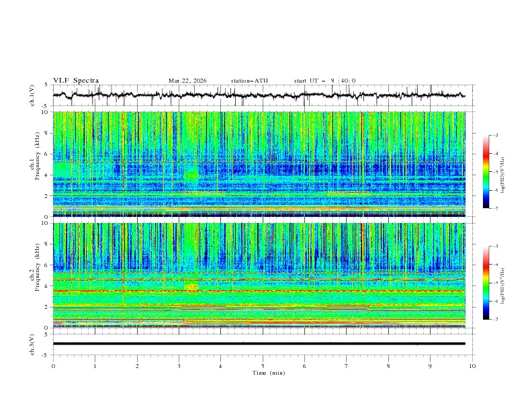Click the ch.2 "Frequency (kHz)" axis label
The height and width of the screenshot is (411, 532).
click(38, 267)
